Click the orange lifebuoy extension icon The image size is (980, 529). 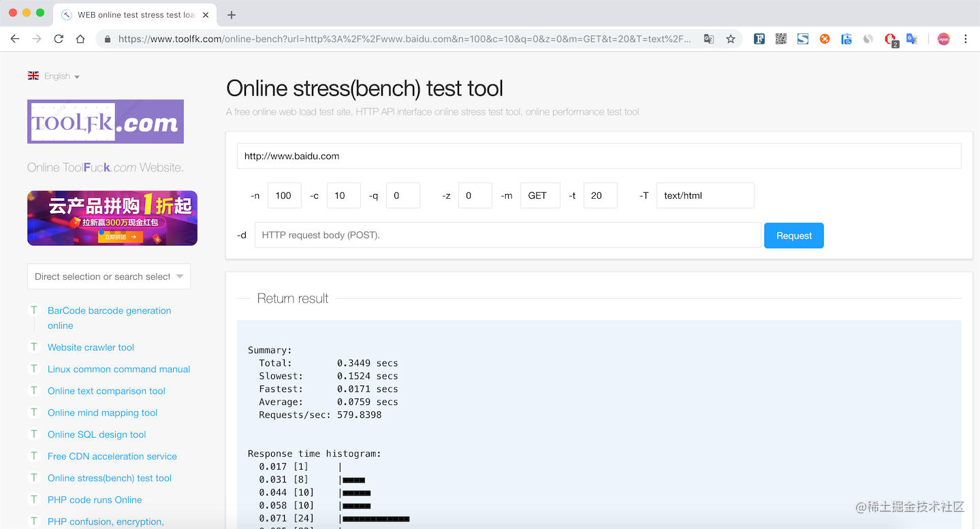coord(825,39)
